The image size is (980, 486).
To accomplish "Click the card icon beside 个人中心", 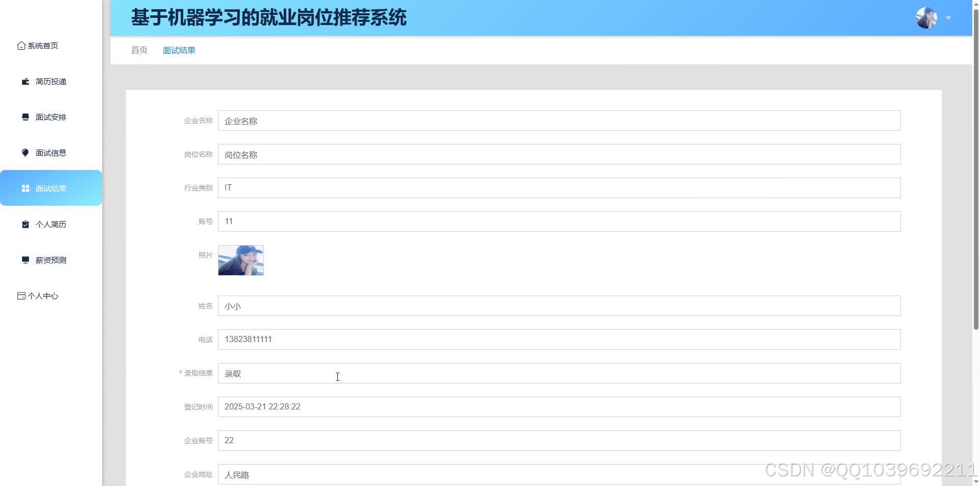I will pos(21,296).
